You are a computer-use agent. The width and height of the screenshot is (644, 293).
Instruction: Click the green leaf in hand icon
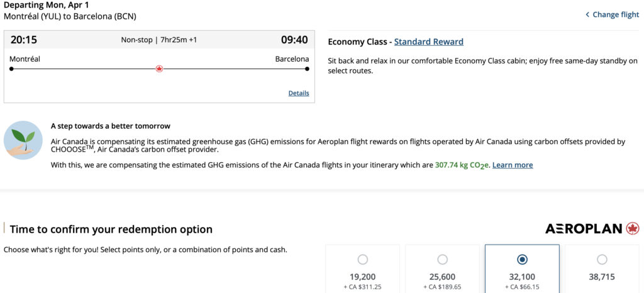23,141
